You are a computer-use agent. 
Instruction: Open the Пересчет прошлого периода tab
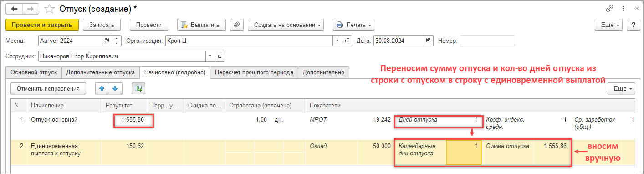coord(254,72)
